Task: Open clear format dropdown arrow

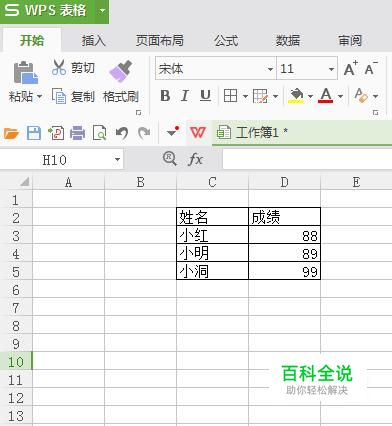Action: (375, 96)
